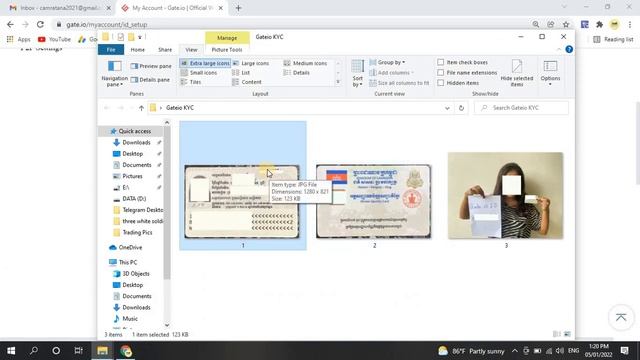Reload the Chrome page
640x360 pixels.
[40, 24]
